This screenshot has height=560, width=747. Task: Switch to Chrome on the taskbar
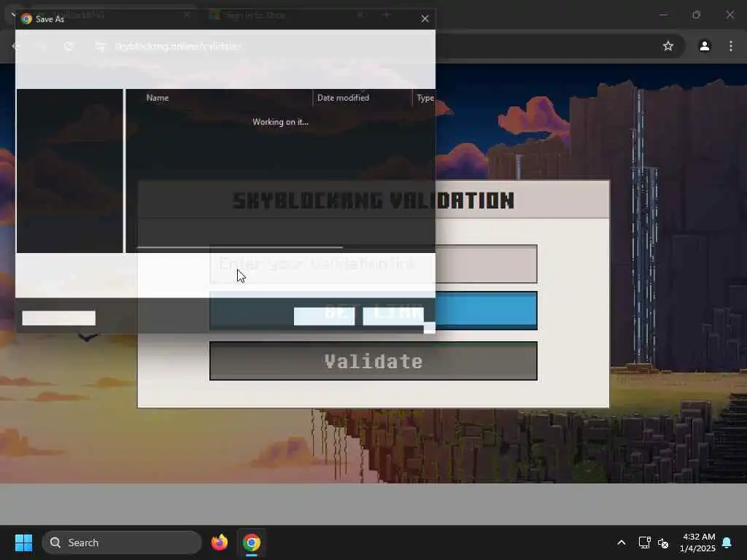pos(252,542)
